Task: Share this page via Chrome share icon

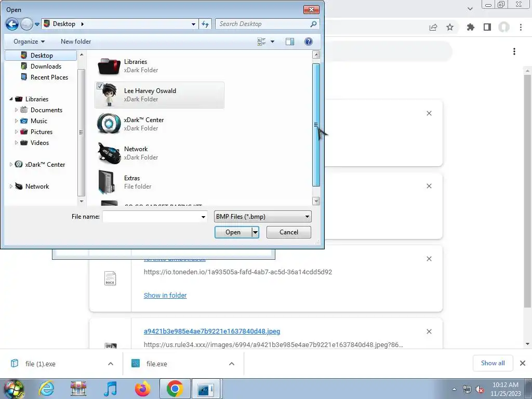Action: click(433, 27)
